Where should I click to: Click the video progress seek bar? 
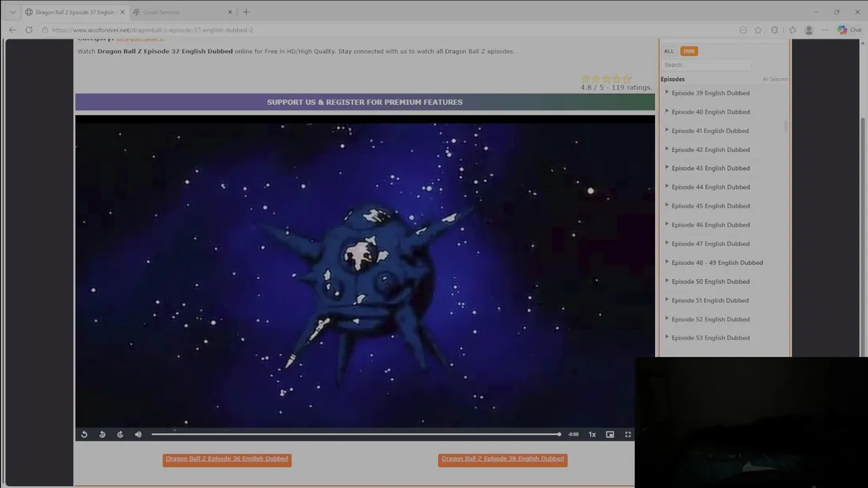click(356, 434)
